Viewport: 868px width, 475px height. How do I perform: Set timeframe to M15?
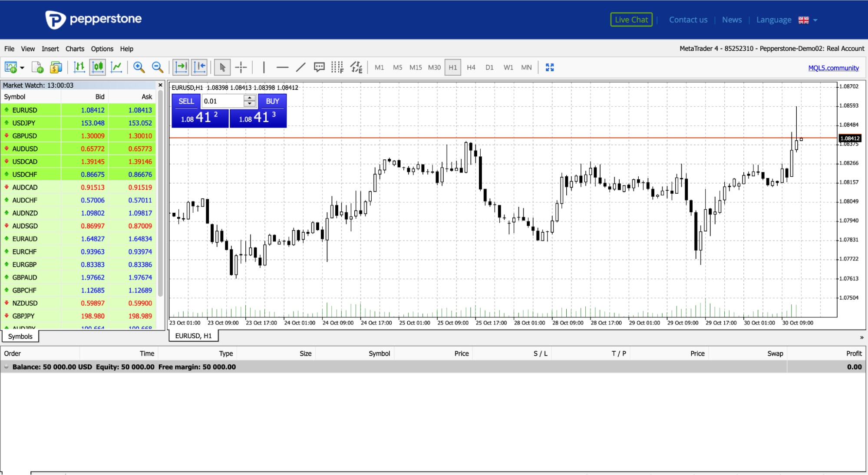coord(416,67)
